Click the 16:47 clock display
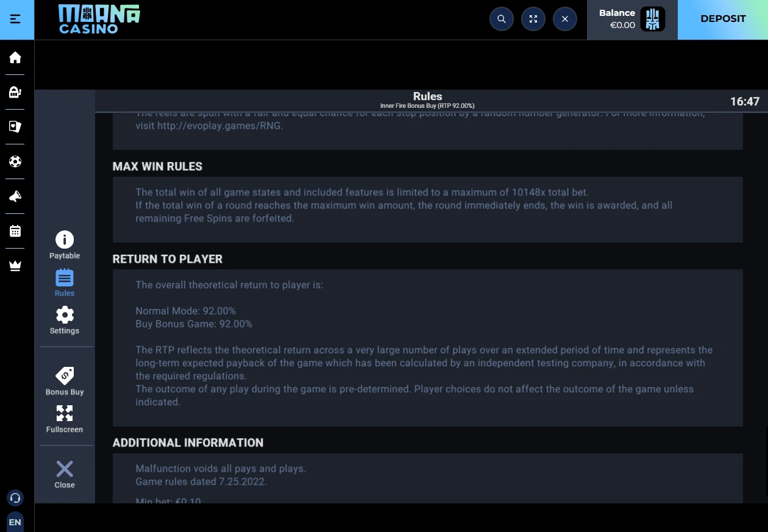Image resolution: width=768 pixels, height=532 pixels. (x=745, y=102)
